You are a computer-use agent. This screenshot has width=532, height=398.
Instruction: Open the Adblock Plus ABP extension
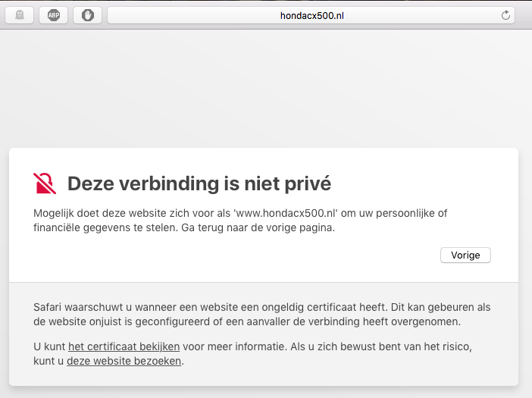click(x=54, y=15)
